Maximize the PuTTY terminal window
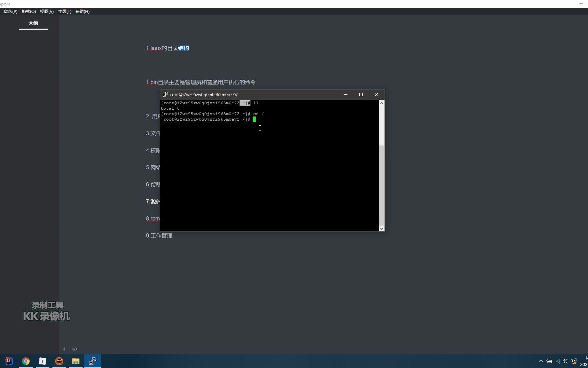The image size is (588, 368). [361, 94]
